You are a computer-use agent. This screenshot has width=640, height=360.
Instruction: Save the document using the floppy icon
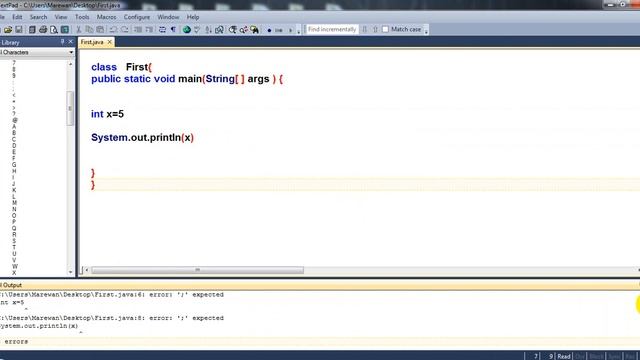click(x=19, y=29)
